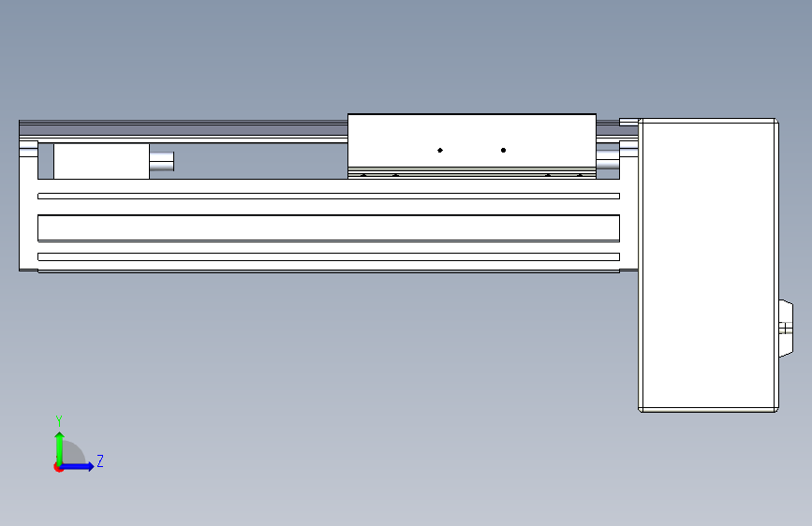
Task: Click the right black dot on the carriage
Action: coord(503,150)
